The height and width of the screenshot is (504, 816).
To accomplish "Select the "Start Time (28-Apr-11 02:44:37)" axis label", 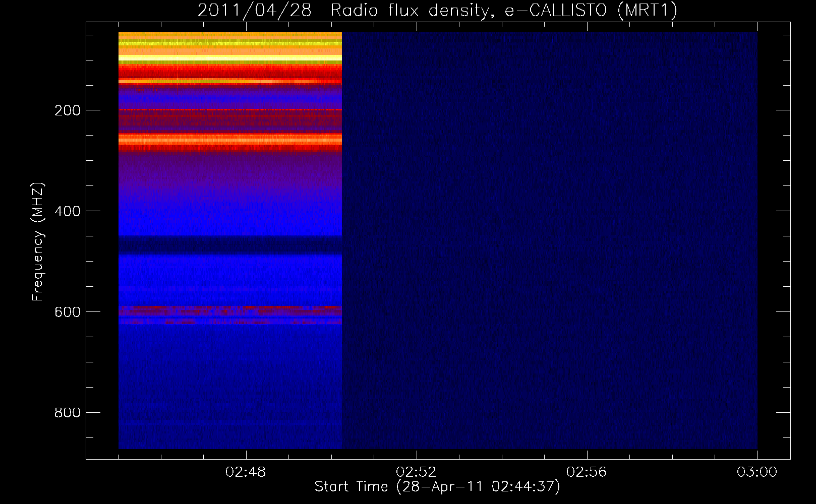I will (437, 487).
